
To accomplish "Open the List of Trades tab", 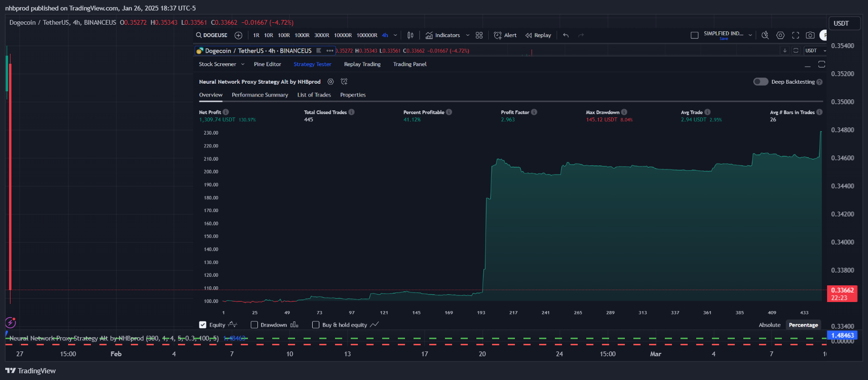I will tap(314, 95).
